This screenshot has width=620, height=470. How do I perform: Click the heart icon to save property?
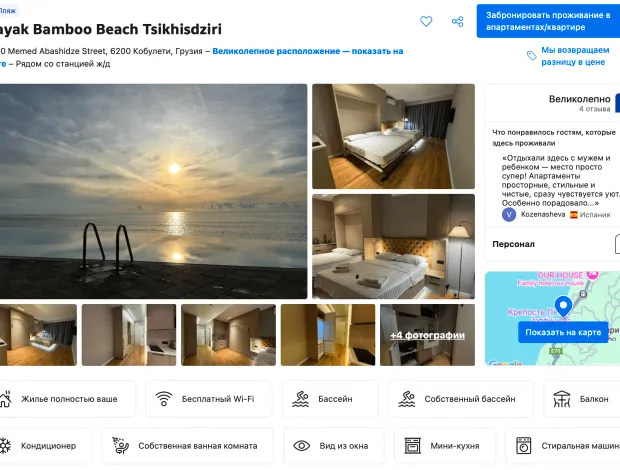pyautogui.click(x=426, y=21)
